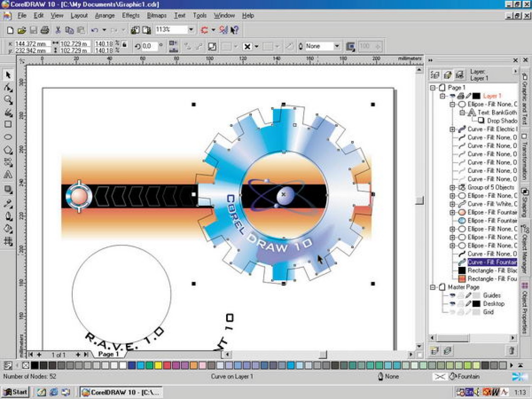Open the Object Properties docker tab
Image resolution: width=532 pixels, height=399 pixels.
pyautogui.click(x=525, y=308)
